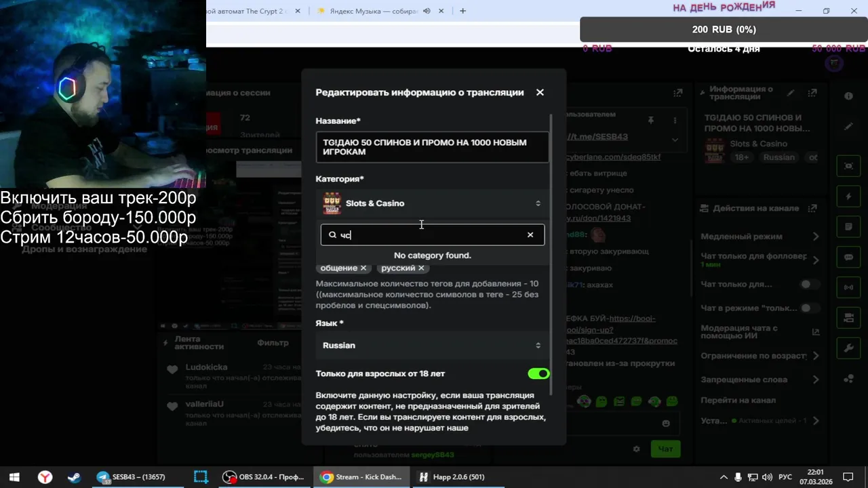Screen dimensions: 868x488
Task: Close The Crypt 2 browser tab
Action: 298,11
